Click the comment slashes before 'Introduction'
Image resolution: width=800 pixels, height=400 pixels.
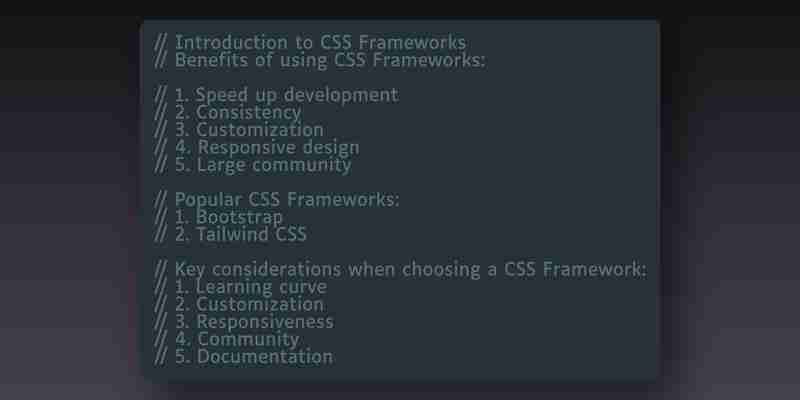(x=161, y=42)
